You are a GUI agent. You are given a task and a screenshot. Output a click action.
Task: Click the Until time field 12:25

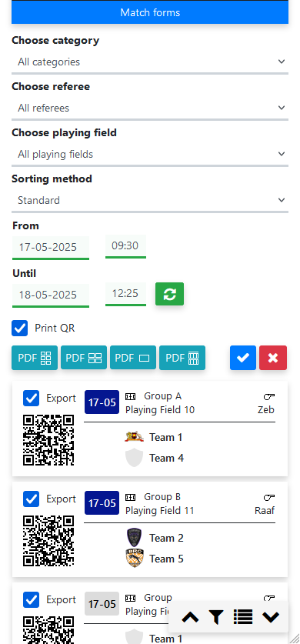click(125, 294)
